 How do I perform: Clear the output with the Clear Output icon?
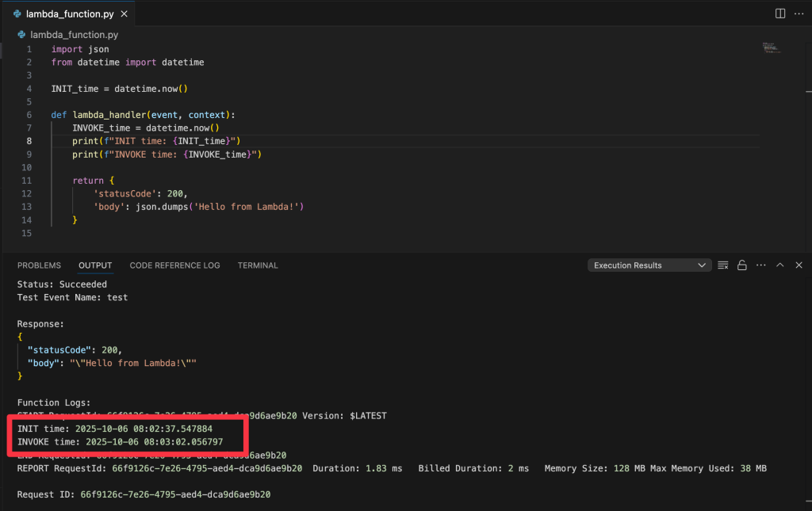pos(723,265)
